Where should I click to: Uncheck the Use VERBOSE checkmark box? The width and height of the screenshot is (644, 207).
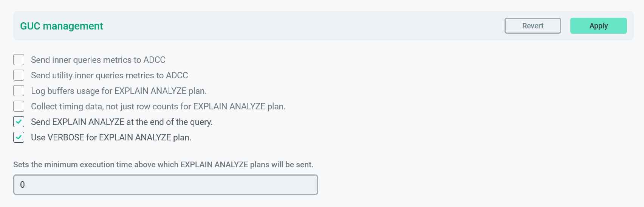(19, 137)
